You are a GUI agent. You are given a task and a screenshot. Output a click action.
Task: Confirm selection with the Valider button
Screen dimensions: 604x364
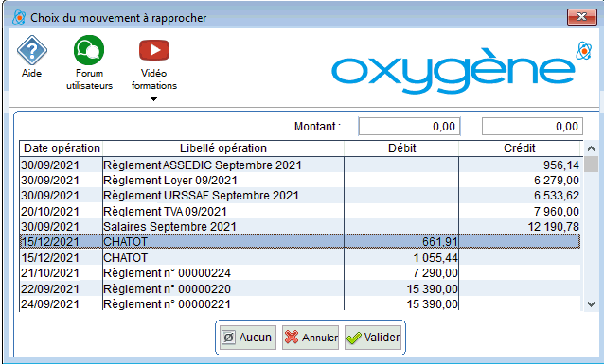pyautogui.click(x=373, y=338)
